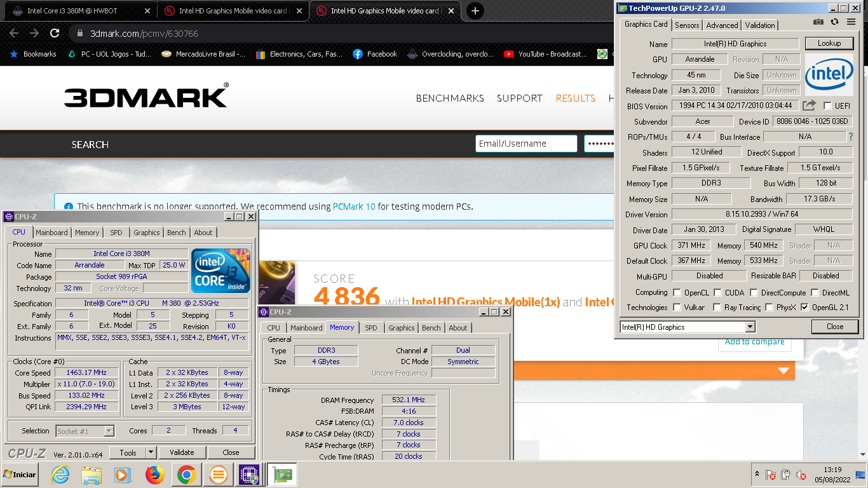868x488 pixels.
Task: Click the orange striped app in taskbar
Action: click(x=218, y=475)
